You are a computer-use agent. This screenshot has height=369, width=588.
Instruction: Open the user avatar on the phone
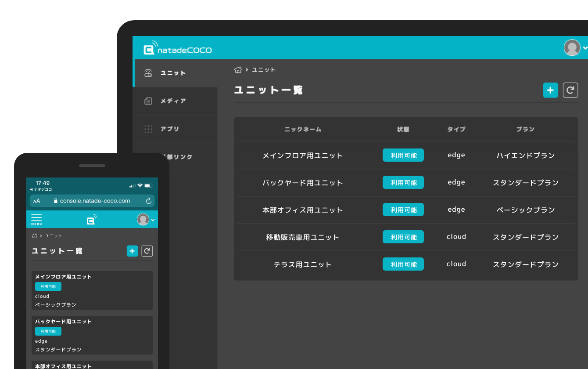tap(143, 219)
